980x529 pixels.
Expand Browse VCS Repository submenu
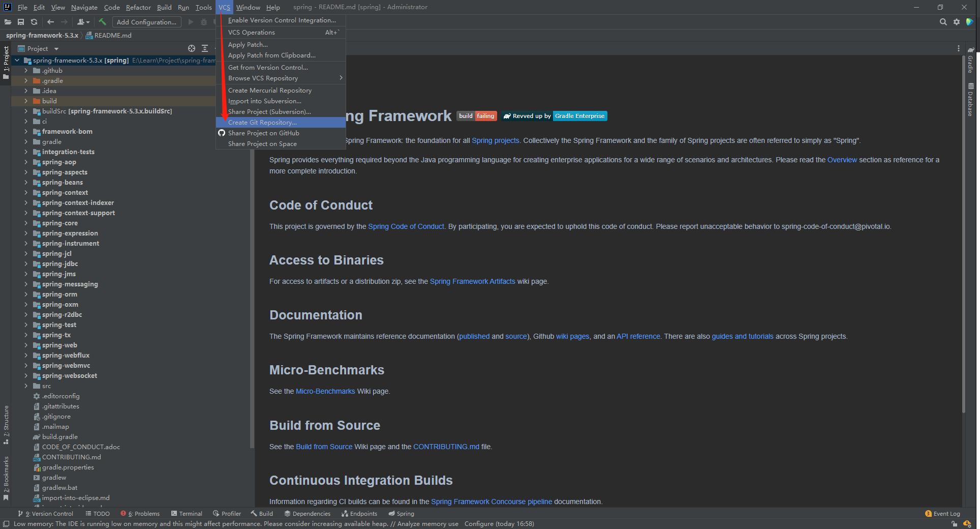281,78
